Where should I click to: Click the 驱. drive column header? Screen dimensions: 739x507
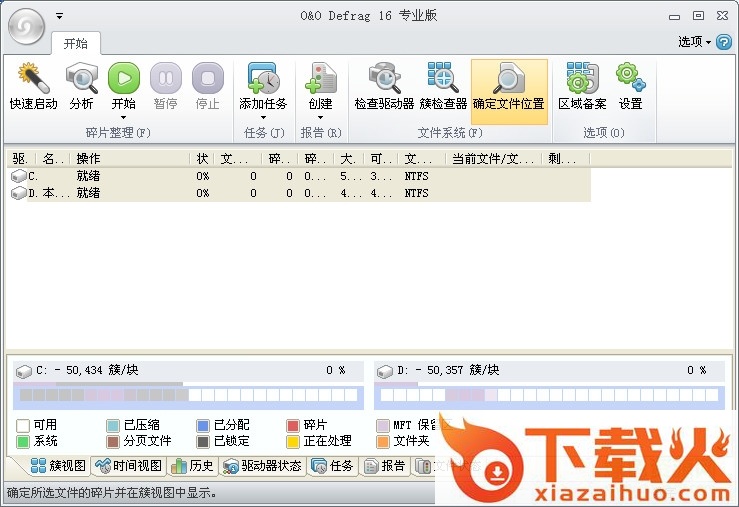point(21,159)
